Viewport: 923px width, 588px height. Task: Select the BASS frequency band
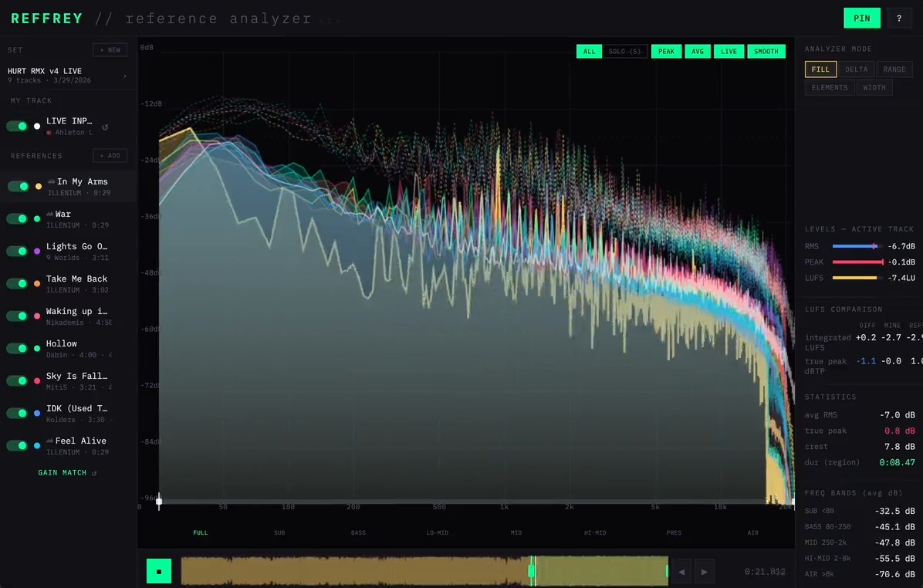pos(358,532)
